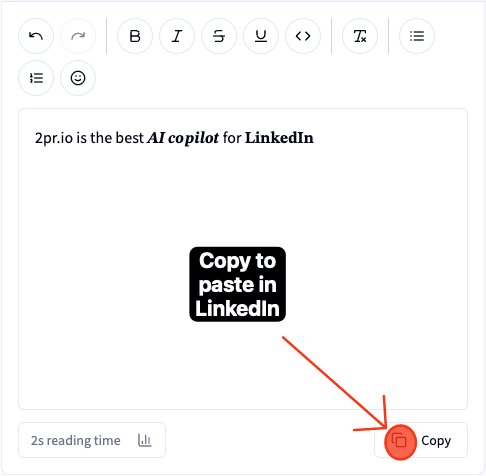This screenshot has width=486, height=476.
Task: Apply strikethrough formatting
Action: coord(219,36)
